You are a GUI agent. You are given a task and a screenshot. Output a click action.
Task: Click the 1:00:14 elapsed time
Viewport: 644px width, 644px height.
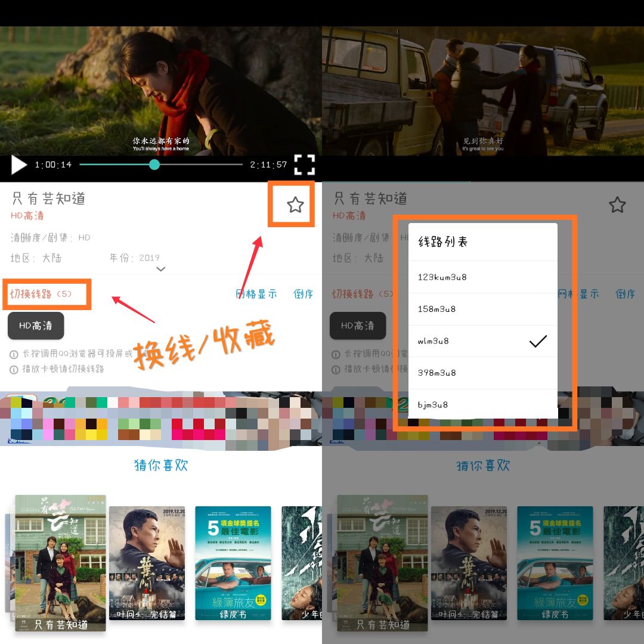(54, 165)
